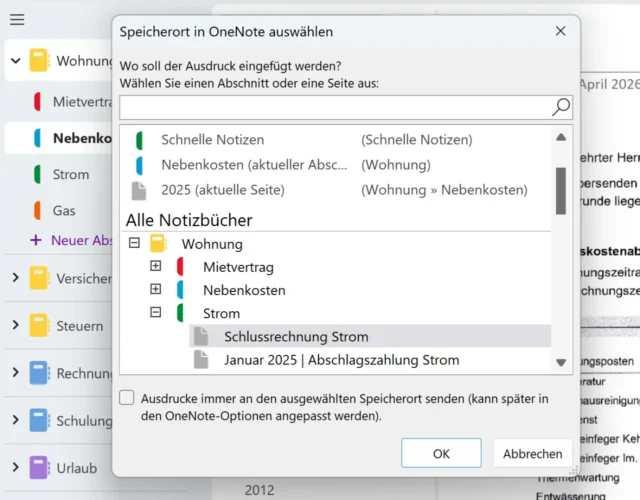The image size is (640, 500).
Task: Click page icon of Januar 2025 Abschlagszahlung
Action: pos(201,360)
